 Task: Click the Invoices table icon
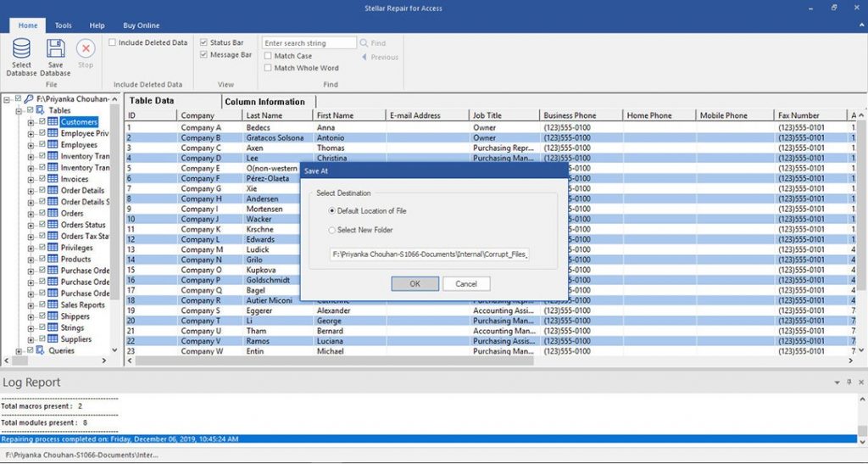pyautogui.click(x=53, y=179)
